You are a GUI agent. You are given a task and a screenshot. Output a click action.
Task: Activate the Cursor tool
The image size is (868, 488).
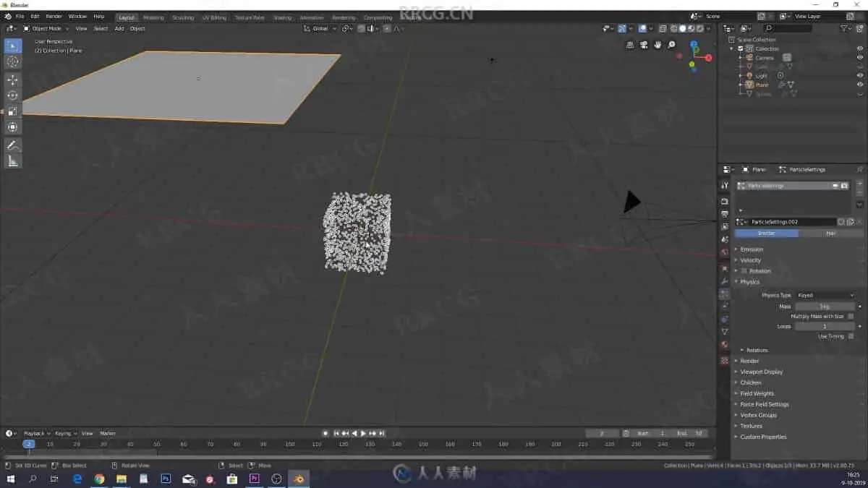coord(12,61)
